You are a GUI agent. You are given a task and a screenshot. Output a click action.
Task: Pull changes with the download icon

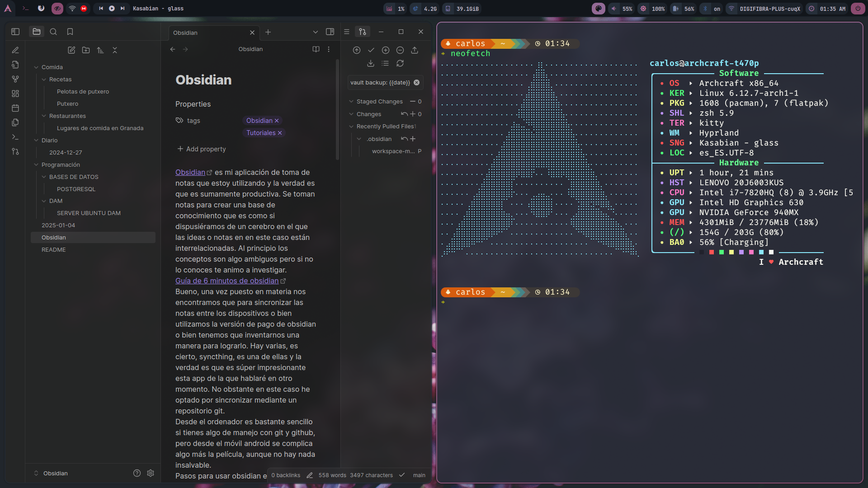pos(371,63)
